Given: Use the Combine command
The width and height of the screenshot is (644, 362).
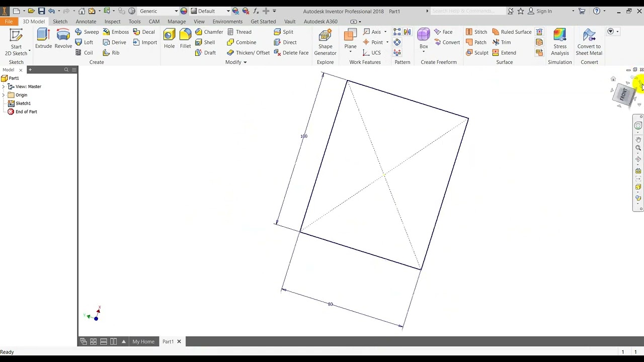Looking at the screenshot, I should click(x=242, y=42).
